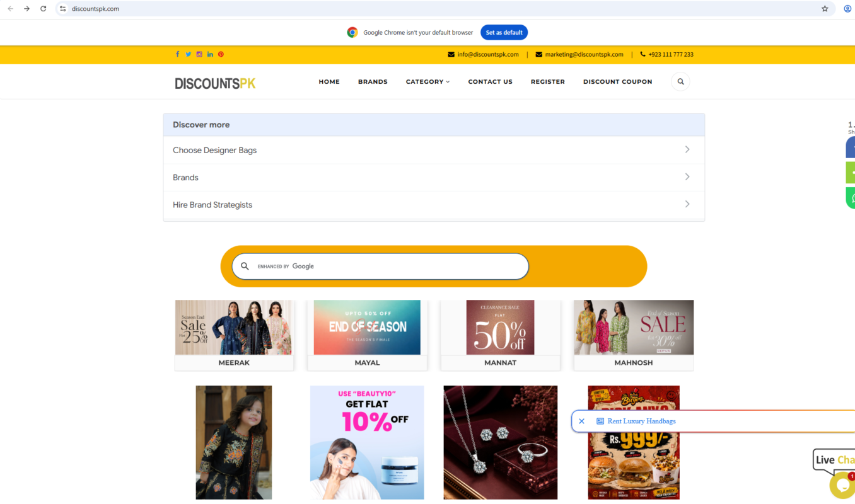
Task: Expand the Choose Designer Bags row chevron
Action: (687, 150)
